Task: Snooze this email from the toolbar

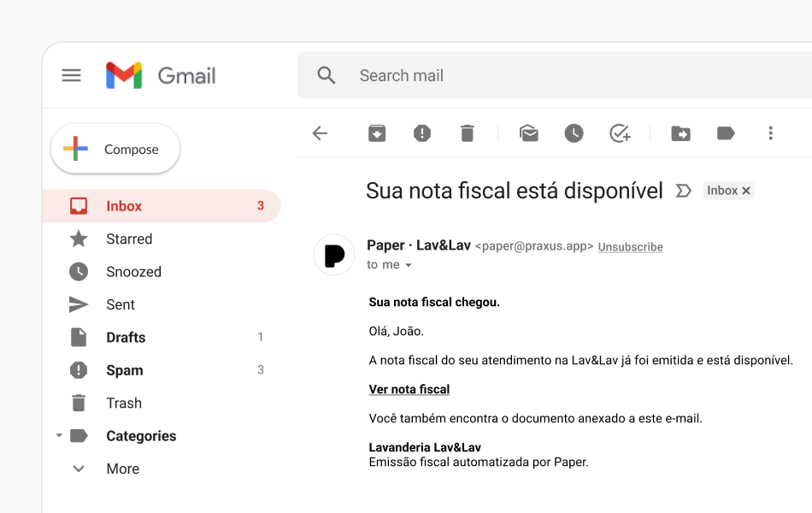Action: [x=574, y=133]
